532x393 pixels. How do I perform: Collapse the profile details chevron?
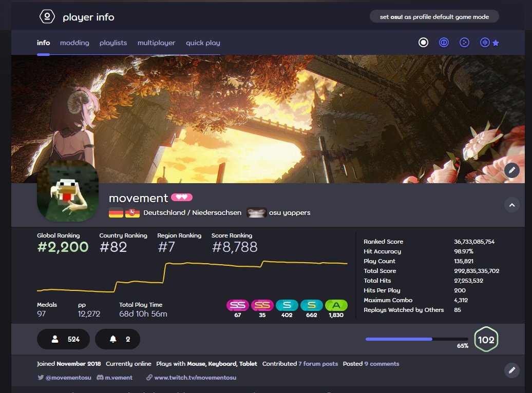tap(511, 205)
